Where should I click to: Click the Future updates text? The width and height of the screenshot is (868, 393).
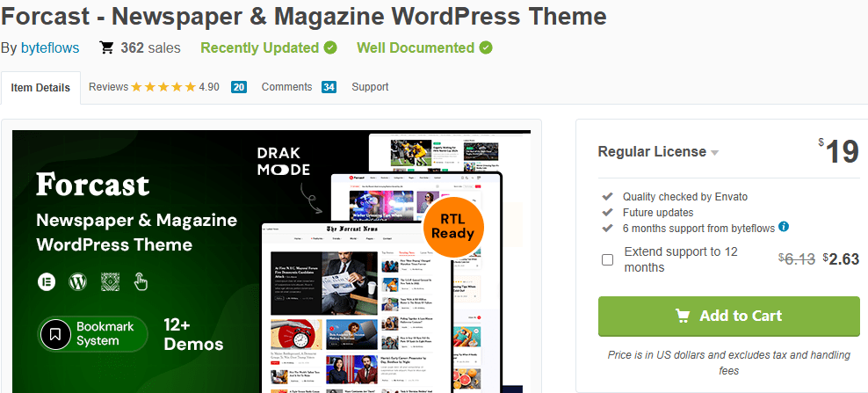coord(658,212)
